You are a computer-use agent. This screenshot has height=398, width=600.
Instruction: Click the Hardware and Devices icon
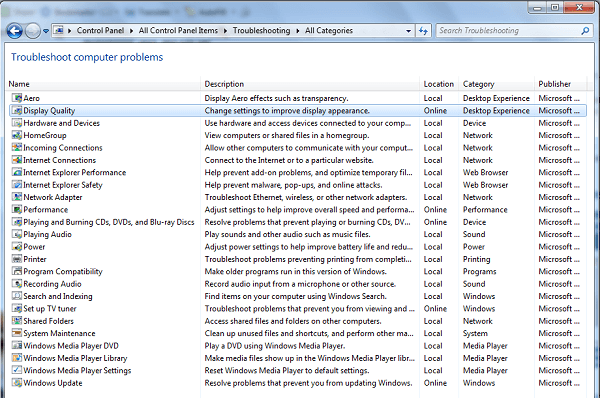17,123
